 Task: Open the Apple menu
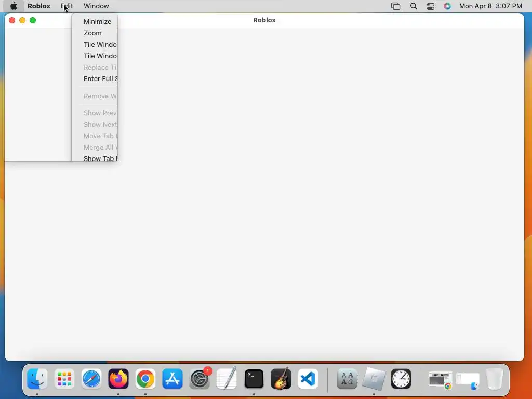click(14, 6)
